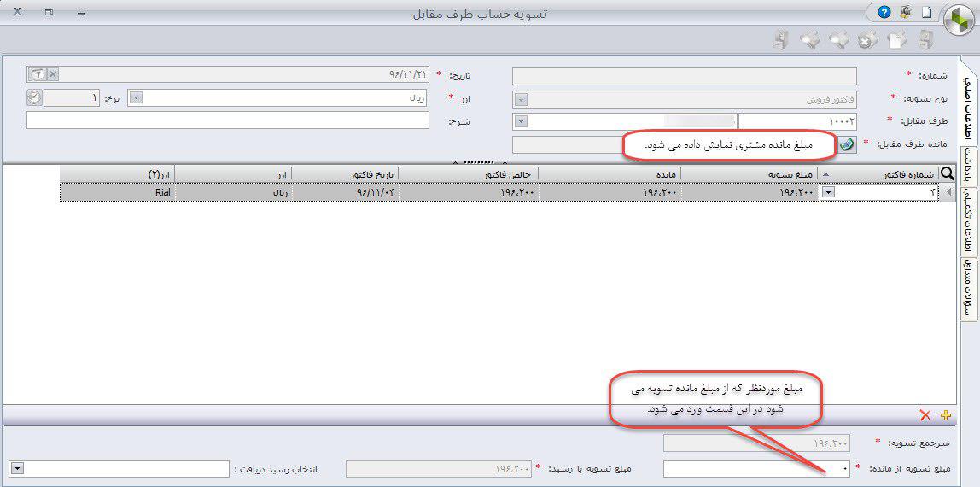Open the طرف مقابل name dropdown

[521, 122]
